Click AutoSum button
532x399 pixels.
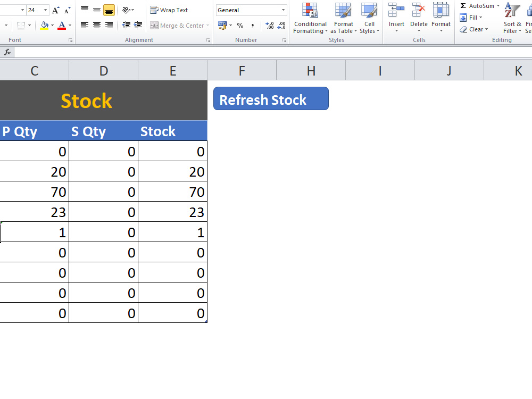pyautogui.click(x=477, y=6)
